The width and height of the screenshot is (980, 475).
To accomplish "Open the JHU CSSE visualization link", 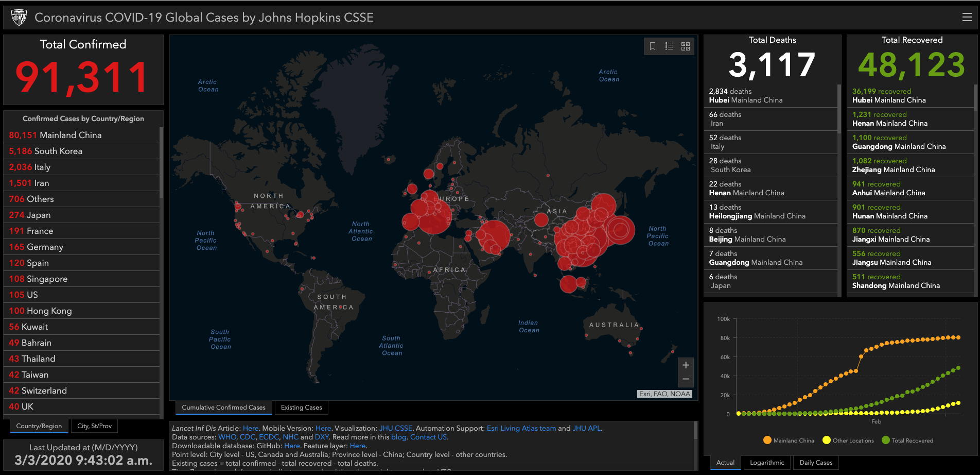I will click(x=395, y=428).
